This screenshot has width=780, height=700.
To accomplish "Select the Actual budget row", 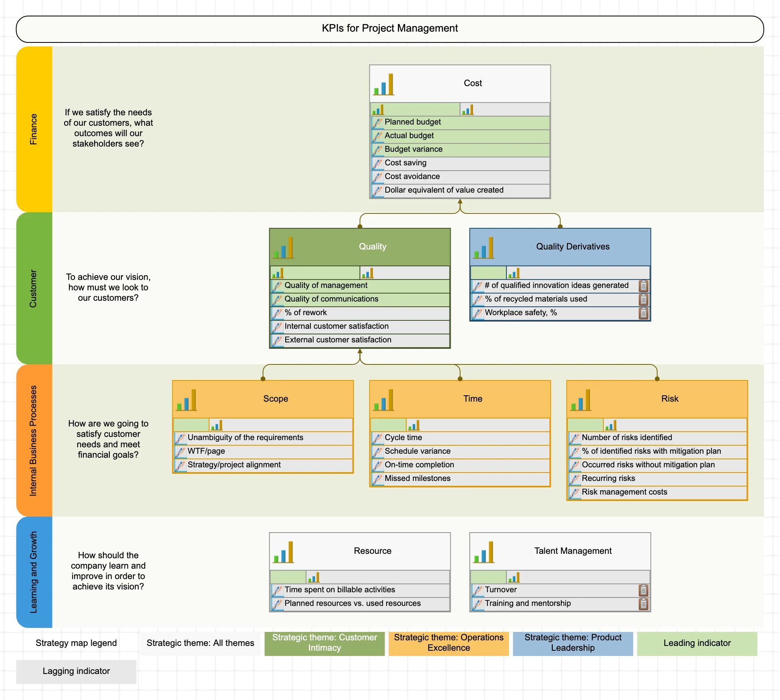I will 460,136.
